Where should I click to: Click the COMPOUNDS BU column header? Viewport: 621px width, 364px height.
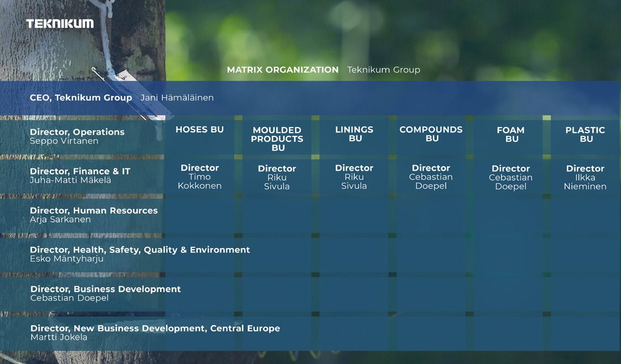pos(431,134)
